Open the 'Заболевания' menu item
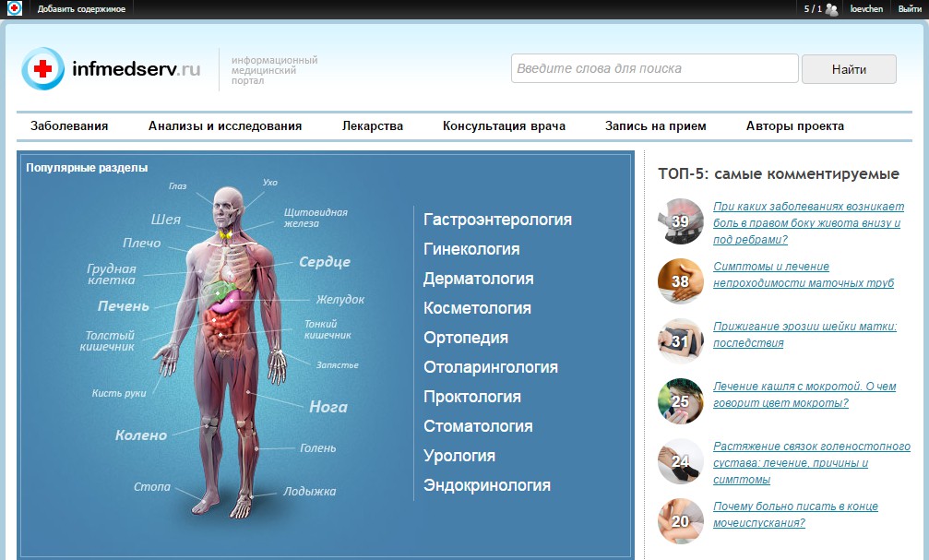 pyautogui.click(x=69, y=125)
